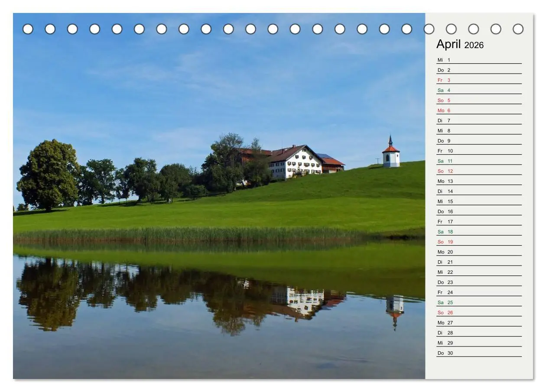
Task: Select the 'Do 2' date row
Action: [479, 70]
